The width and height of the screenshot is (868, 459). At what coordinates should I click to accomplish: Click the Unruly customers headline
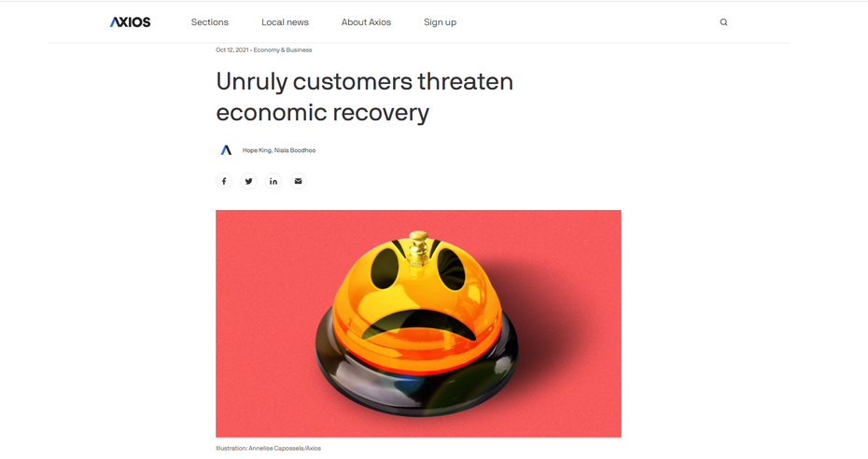click(364, 97)
